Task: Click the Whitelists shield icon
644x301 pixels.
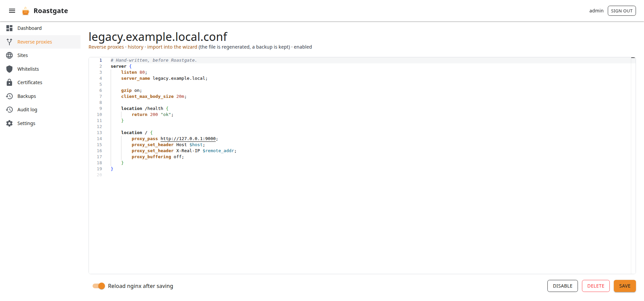Action: (x=9, y=69)
